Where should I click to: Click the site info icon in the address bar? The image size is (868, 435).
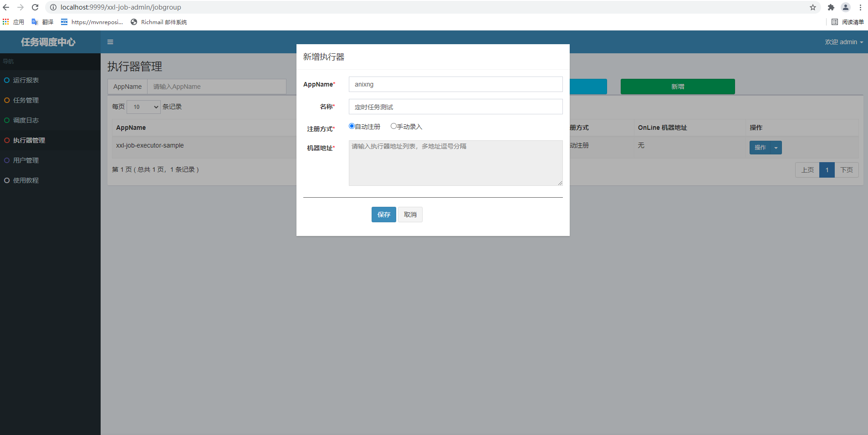[53, 7]
